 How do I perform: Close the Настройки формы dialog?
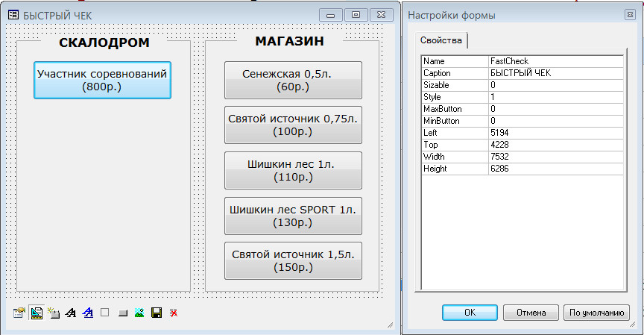pos(630,15)
